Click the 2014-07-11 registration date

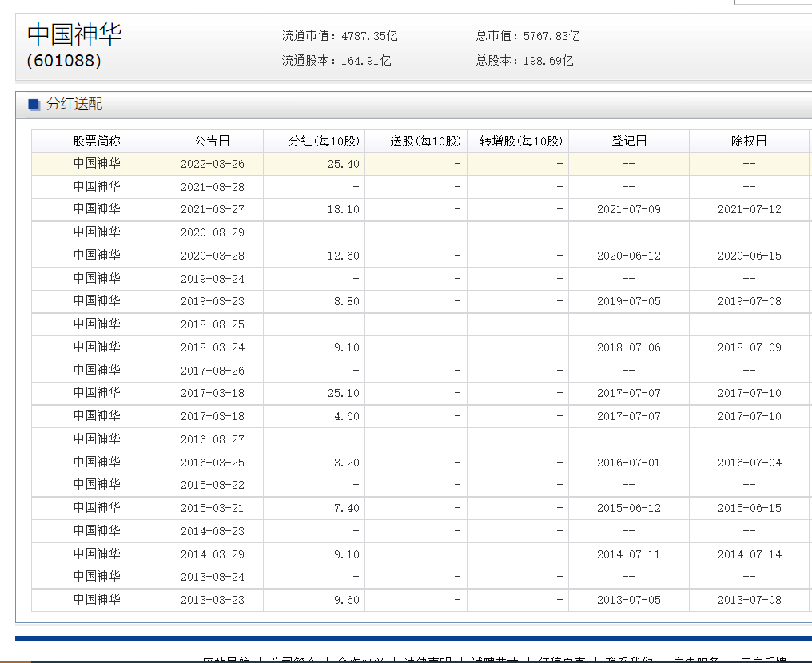[x=629, y=554]
